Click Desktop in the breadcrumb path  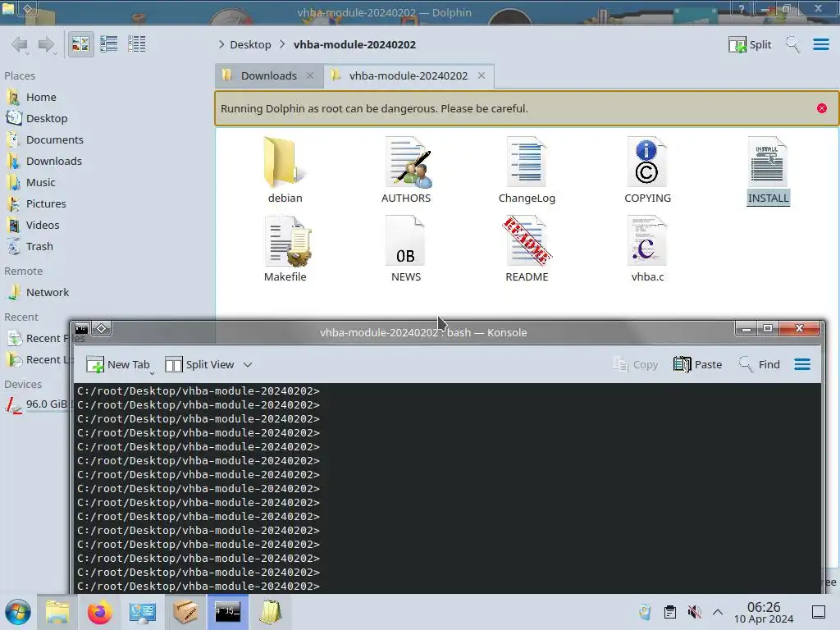250,44
